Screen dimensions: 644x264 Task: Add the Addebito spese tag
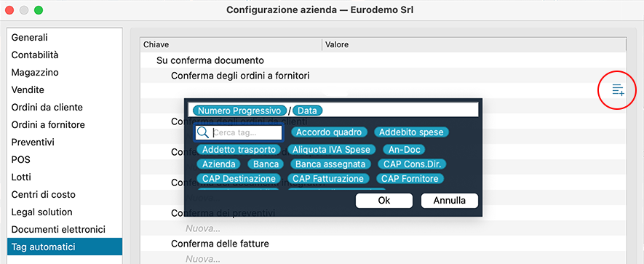[x=411, y=132]
